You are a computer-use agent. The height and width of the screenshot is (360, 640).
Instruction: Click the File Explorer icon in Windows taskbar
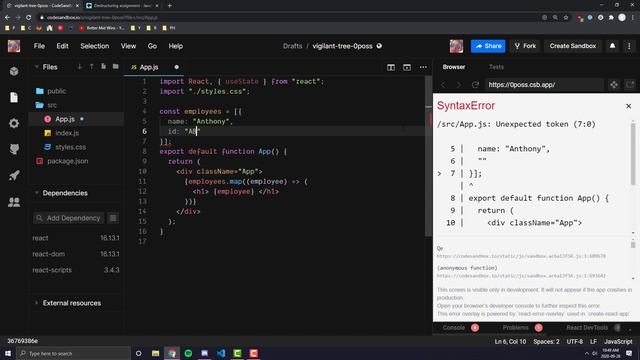156,353
